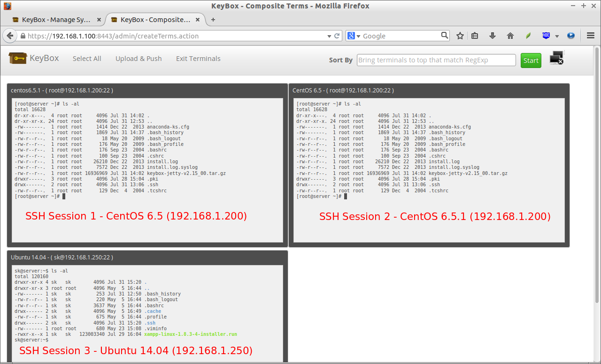Select the KeyBox - Composite Terms tab
The width and height of the screenshot is (601, 364).
(x=155, y=20)
